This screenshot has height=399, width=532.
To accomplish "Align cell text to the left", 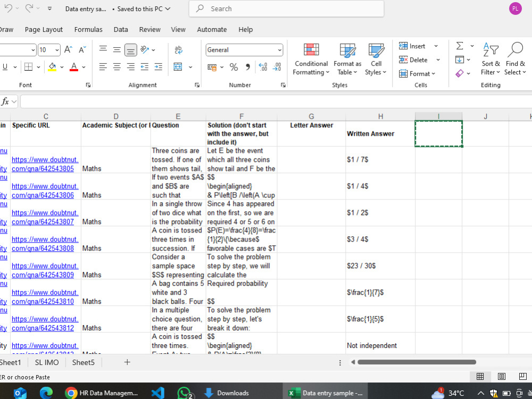I will coord(103,67).
